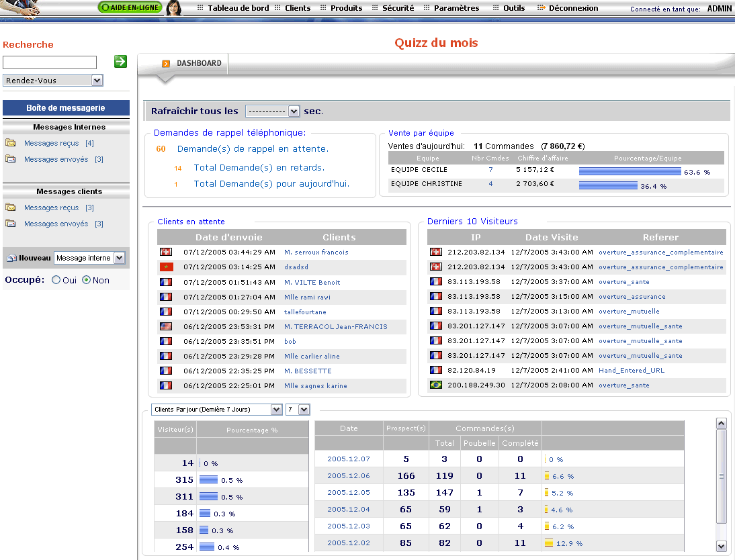Click flag beside overture_sante 3:37:00 AM visit

[436, 281]
